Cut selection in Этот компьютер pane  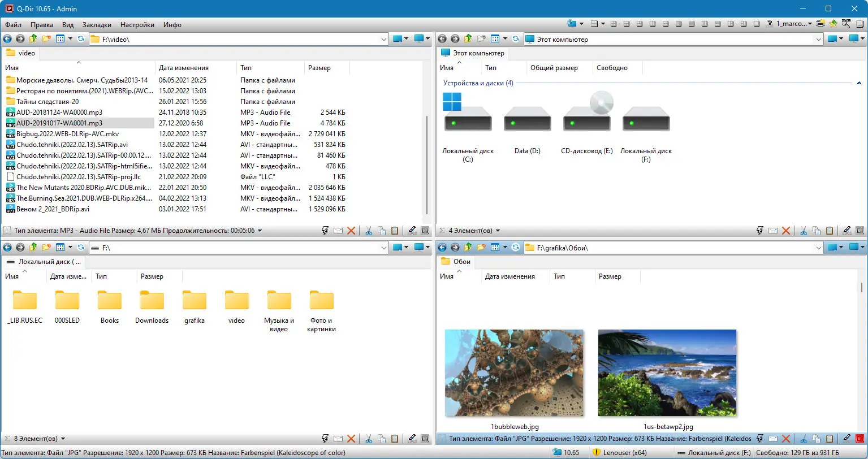pyautogui.click(x=803, y=231)
